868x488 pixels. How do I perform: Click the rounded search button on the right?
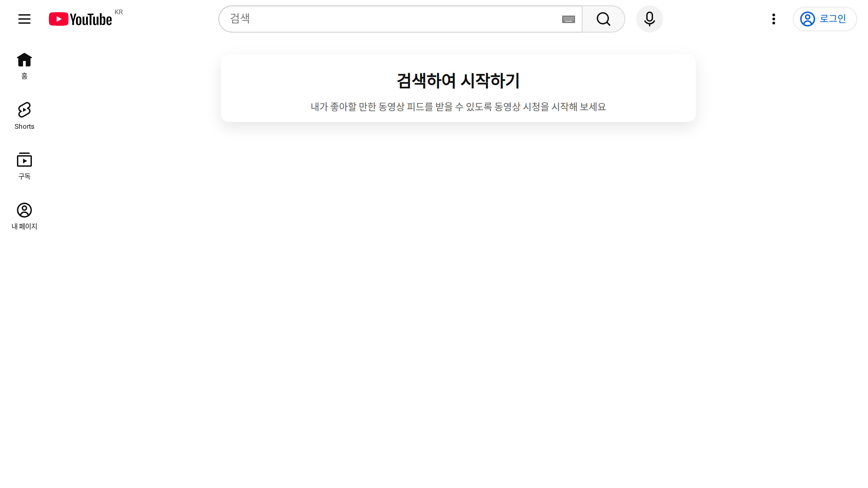click(x=603, y=19)
